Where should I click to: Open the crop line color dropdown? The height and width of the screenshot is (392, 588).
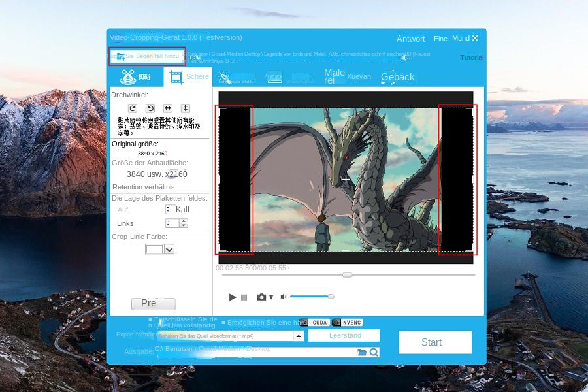coord(169,250)
